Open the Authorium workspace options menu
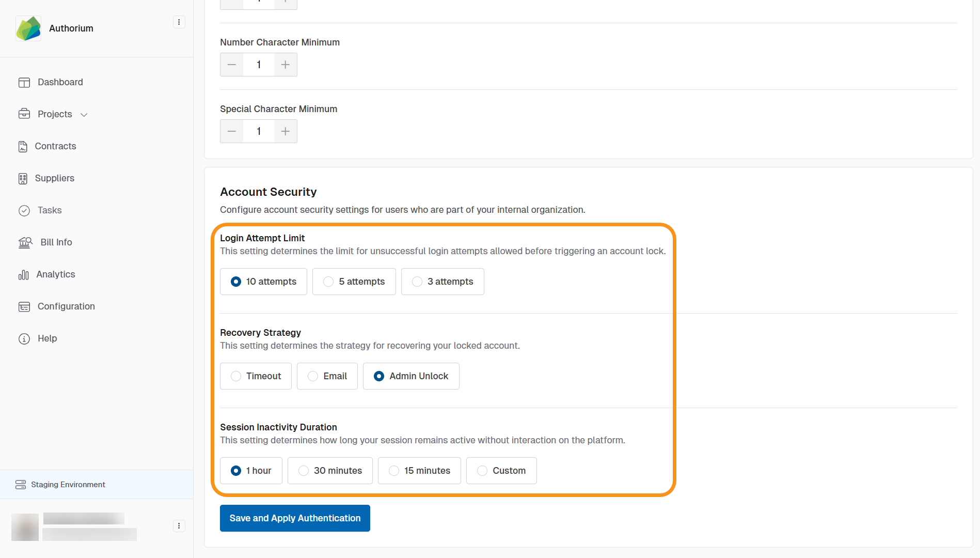 179,22
